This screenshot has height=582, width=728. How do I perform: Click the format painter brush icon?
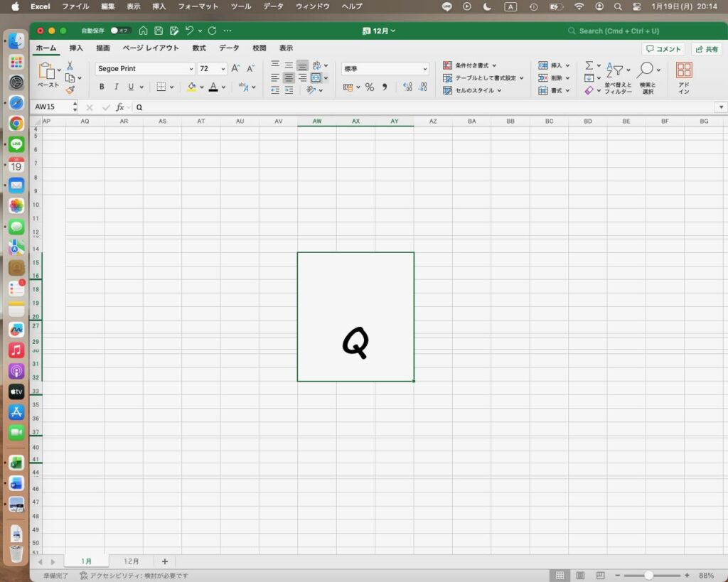click(x=70, y=90)
